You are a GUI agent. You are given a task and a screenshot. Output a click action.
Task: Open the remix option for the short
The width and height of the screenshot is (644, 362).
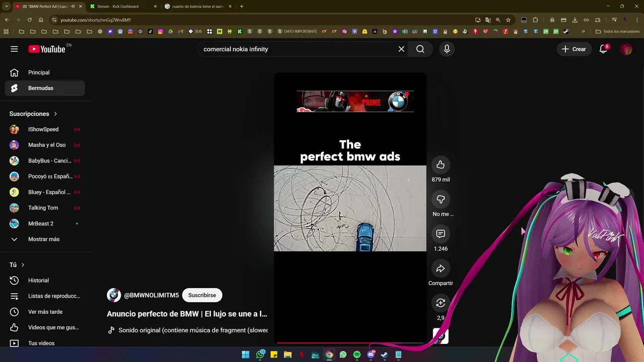(x=440, y=303)
